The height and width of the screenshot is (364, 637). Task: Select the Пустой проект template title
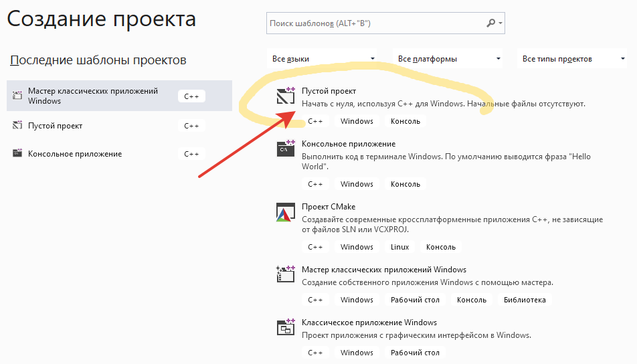point(329,91)
